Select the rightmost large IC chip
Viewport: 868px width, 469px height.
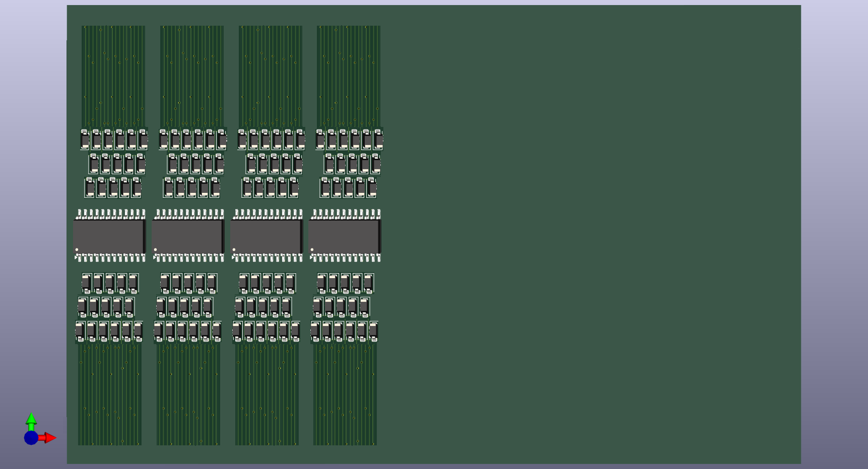tap(345, 236)
